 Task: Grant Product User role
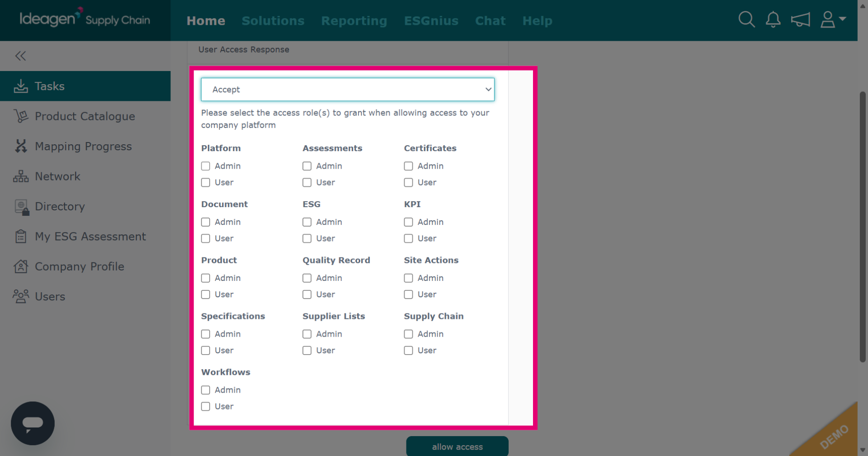coord(206,294)
